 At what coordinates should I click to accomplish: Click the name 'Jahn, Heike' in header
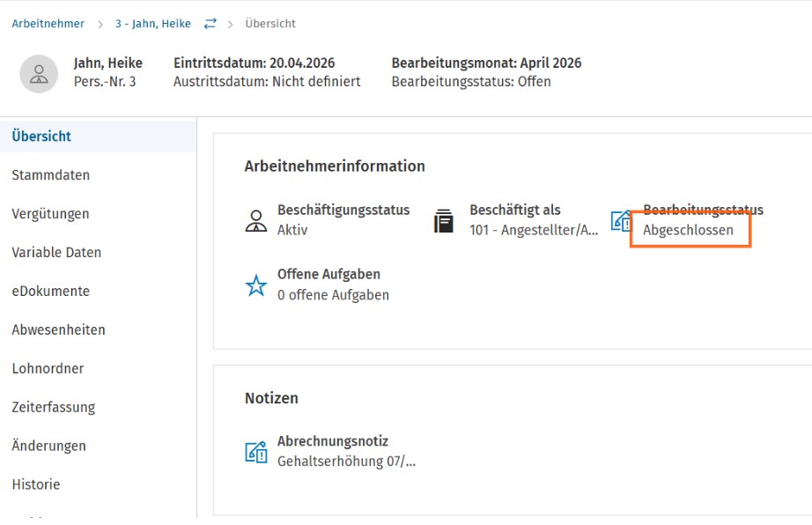point(107,63)
